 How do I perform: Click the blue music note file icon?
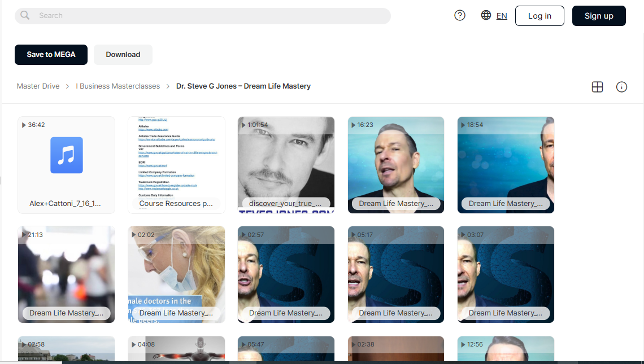67,155
